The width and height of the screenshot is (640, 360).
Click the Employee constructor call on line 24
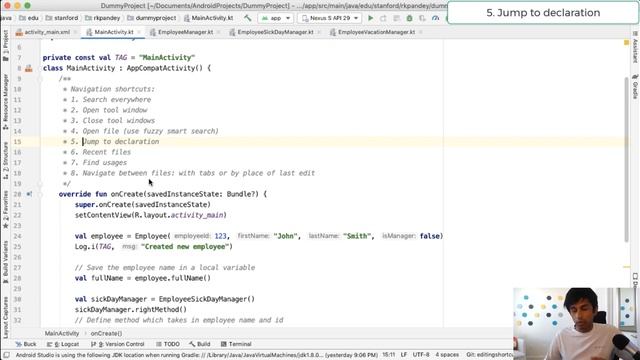(x=151, y=236)
